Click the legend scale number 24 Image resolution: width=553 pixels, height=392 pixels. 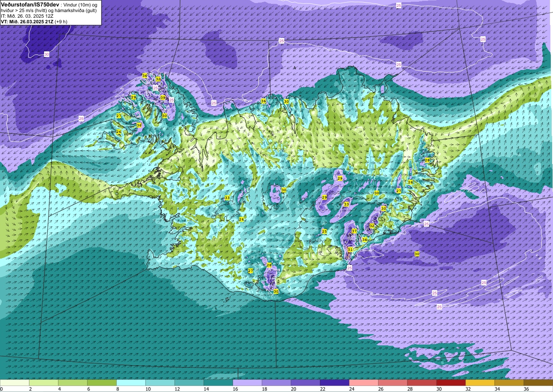click(x=352, y=389)
